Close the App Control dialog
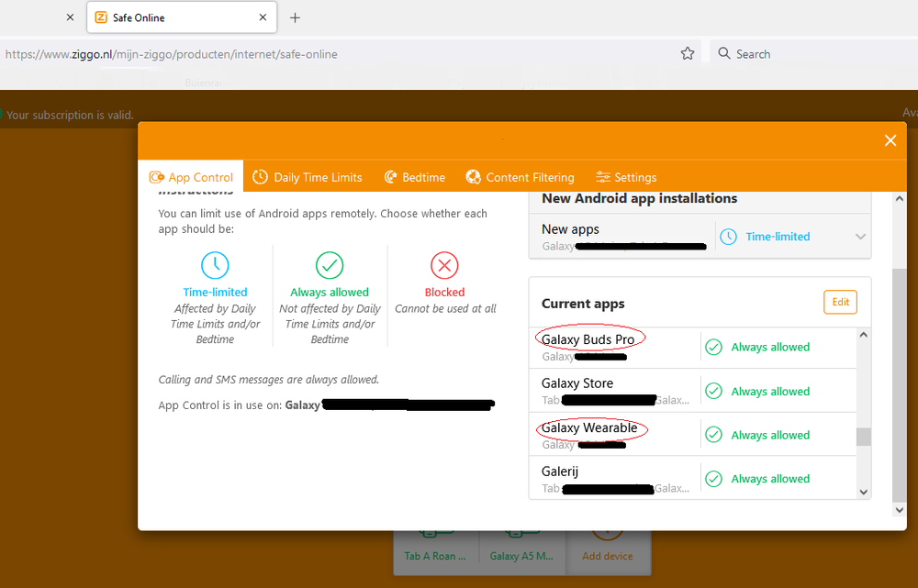 click(x=890, y=140)
